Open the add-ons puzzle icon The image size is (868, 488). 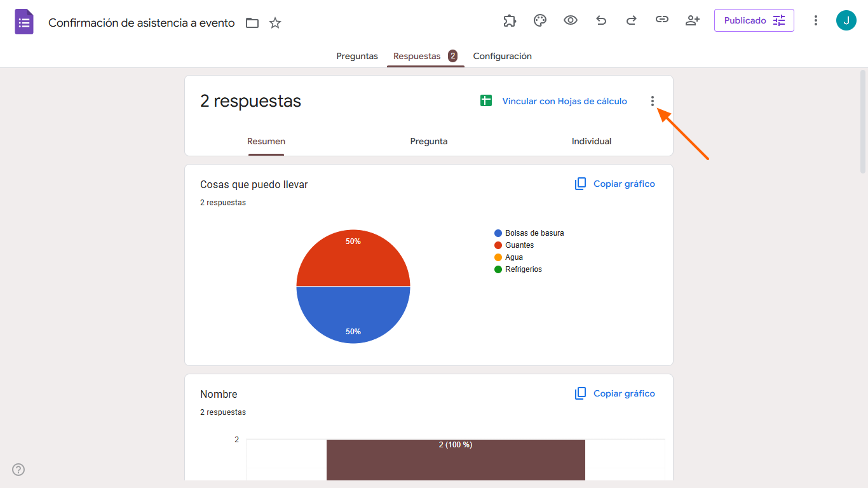[510, 20]
